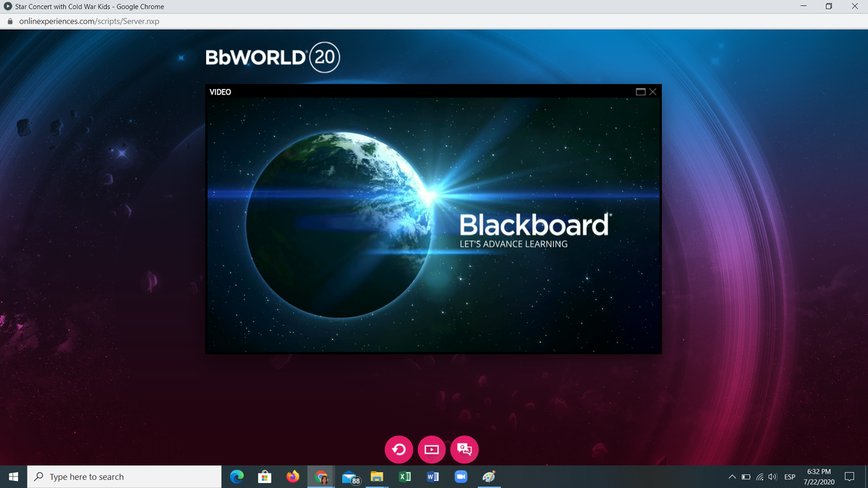
Task: Open File Explorer from the taskbar
Action: point(376,476)
